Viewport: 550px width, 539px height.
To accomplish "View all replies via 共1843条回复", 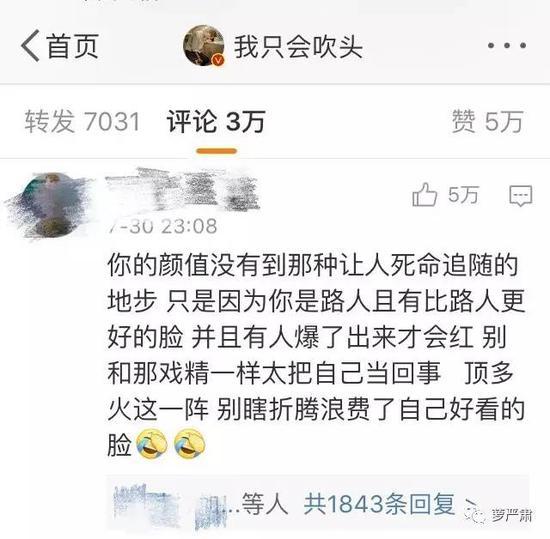I will click(x=380, y=504).
